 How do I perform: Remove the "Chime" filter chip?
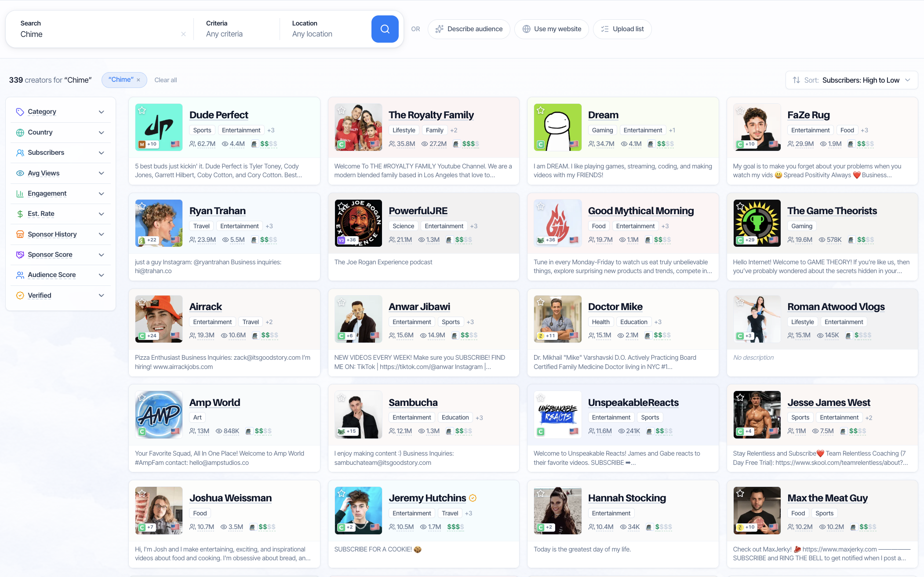click(x=138, y=80)
